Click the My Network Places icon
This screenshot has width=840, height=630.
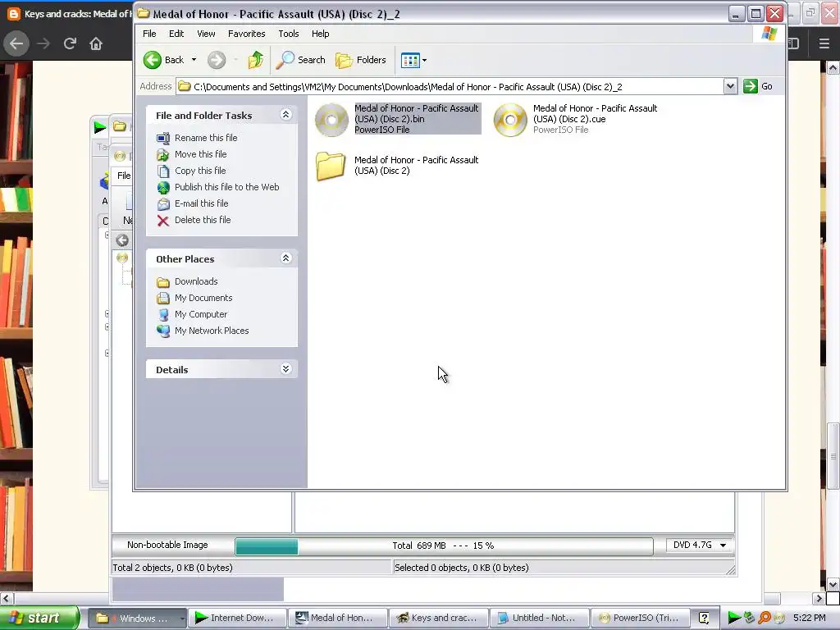tap(163, 331)
